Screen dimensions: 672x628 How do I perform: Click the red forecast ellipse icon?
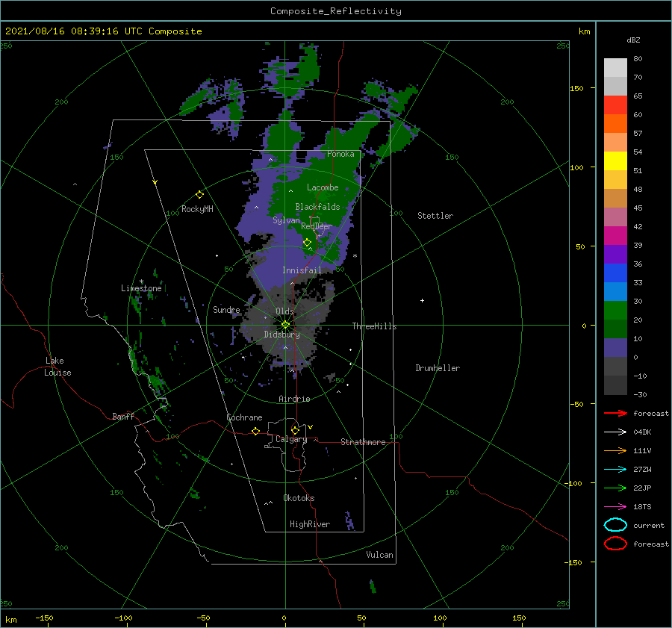pyautogui.click(x=615, y=544)
